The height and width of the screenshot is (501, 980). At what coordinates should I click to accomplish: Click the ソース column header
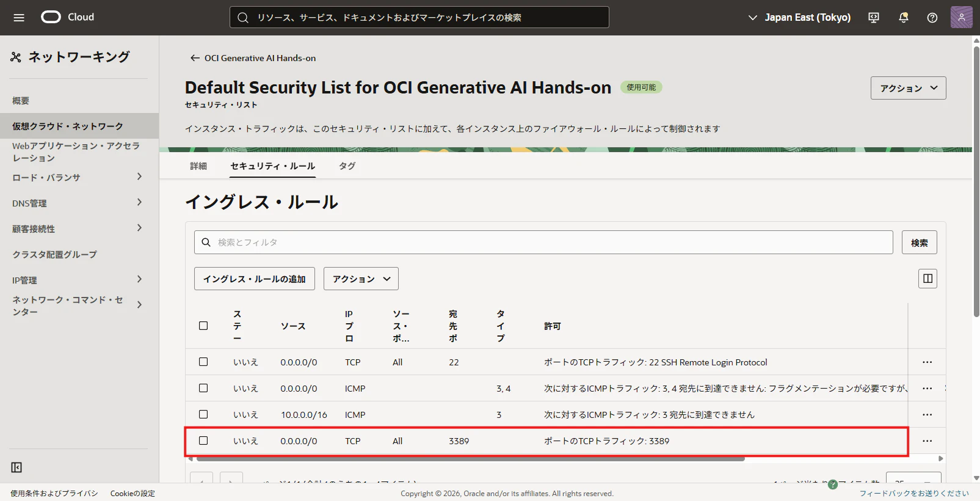point(293,326)
